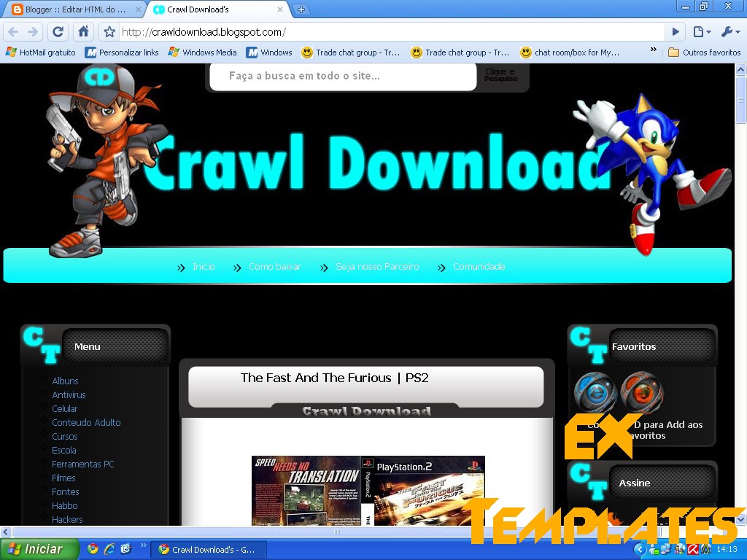This screenshot has width=747, height=560.
Task: Click the address bar URL field
Action: [391, 32]
